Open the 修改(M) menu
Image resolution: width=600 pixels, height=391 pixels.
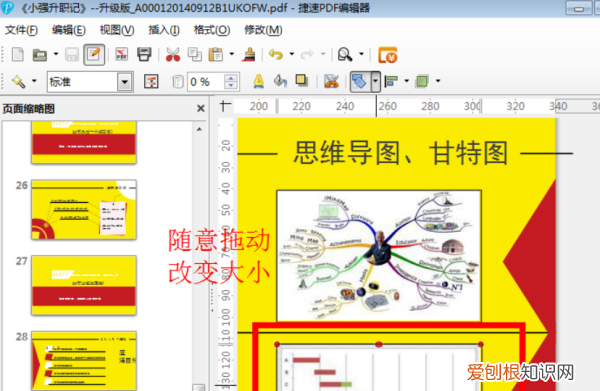pos(263,30)
